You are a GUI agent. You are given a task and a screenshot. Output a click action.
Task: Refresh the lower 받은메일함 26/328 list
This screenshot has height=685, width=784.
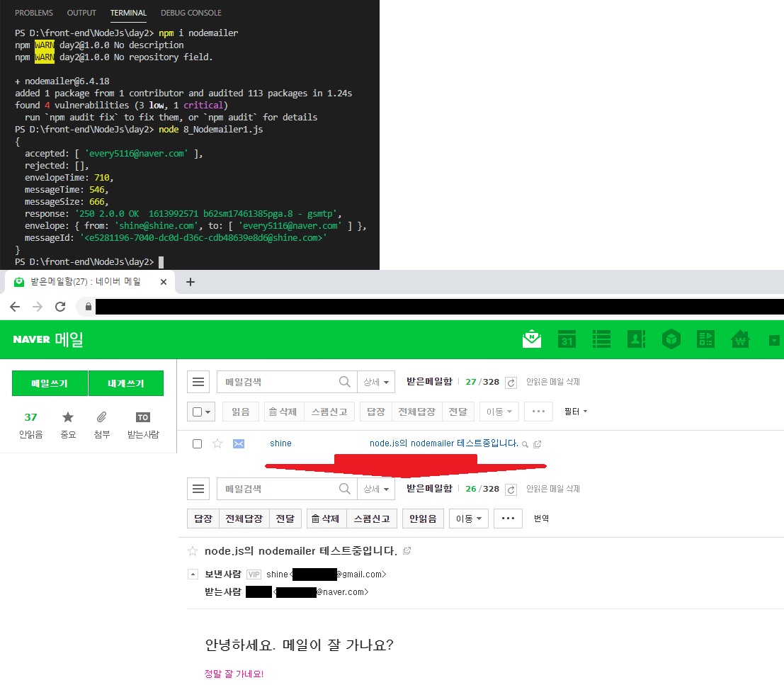(x=511, y=489)
